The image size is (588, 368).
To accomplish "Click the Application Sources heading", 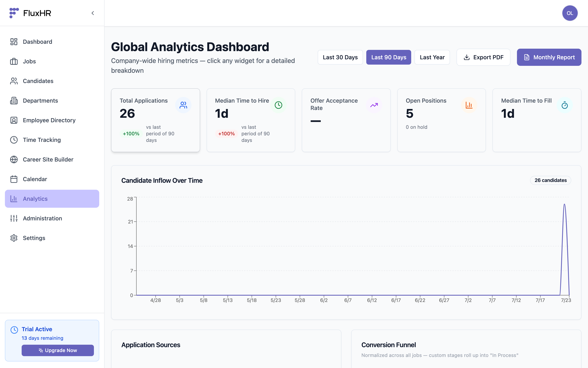I will 151,345.
